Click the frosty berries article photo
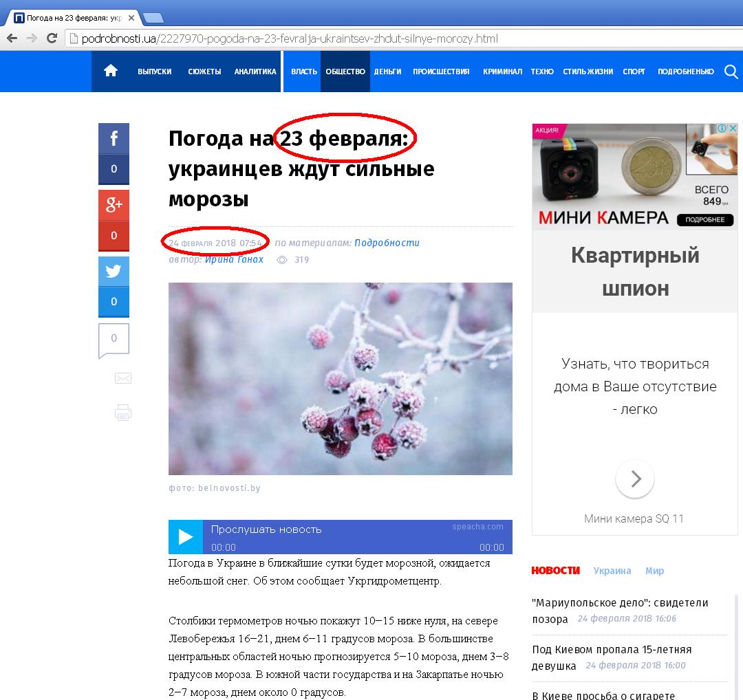 (341, 379)
